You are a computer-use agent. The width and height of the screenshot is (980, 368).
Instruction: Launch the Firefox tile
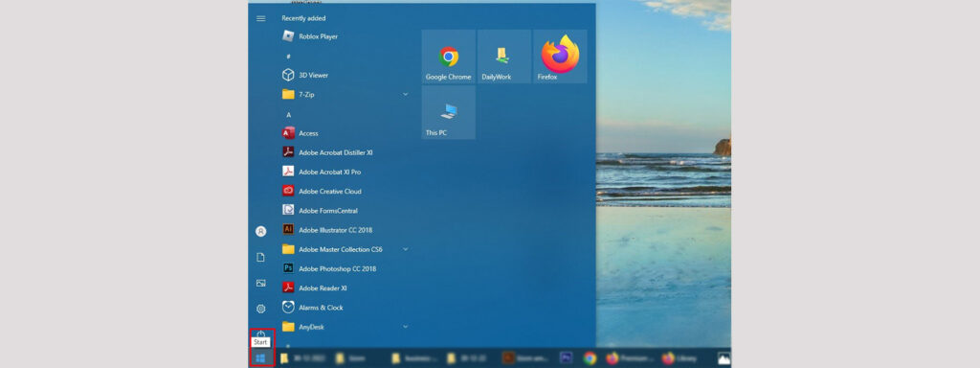560,57
